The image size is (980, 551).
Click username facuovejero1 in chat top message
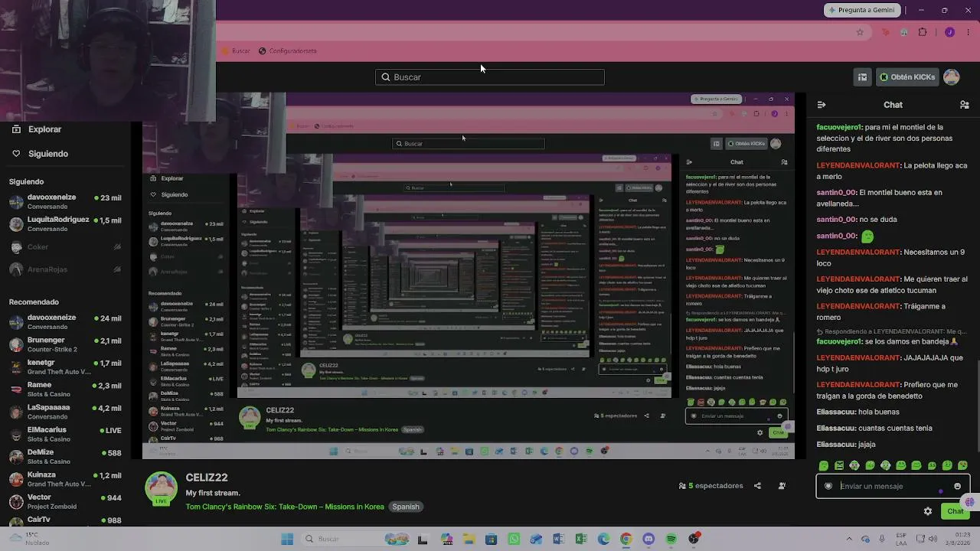(x=839, y=127)
